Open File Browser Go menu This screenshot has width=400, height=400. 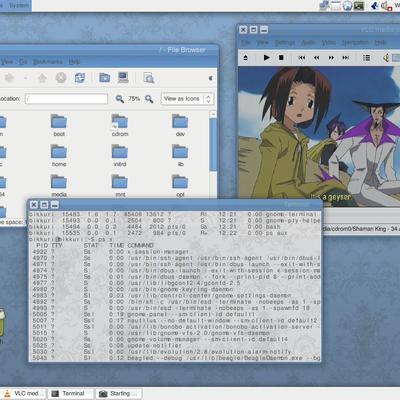pyautogui.click(x=23, y=62)
